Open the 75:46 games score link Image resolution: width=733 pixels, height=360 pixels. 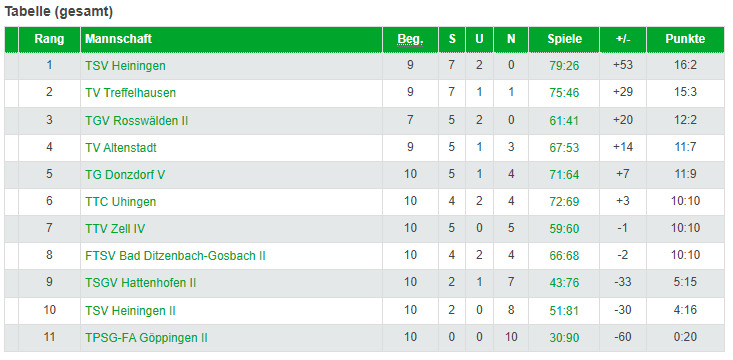point(564,93)
